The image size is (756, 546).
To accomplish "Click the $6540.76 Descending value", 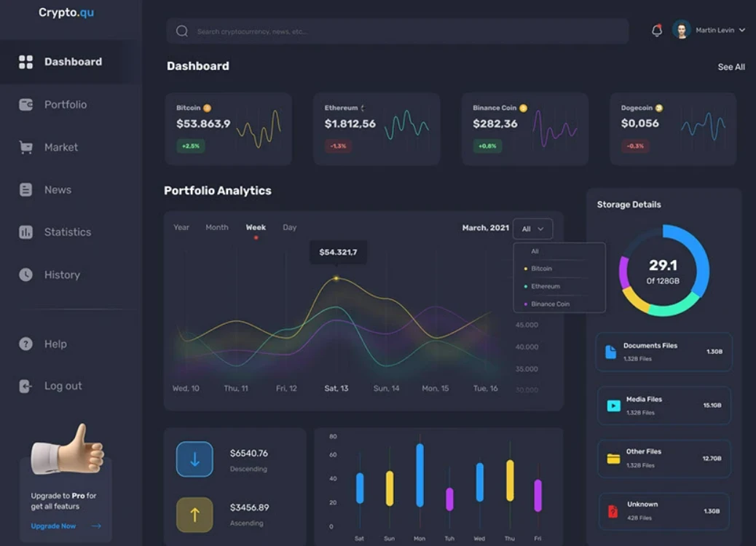I will click(249, 454).
